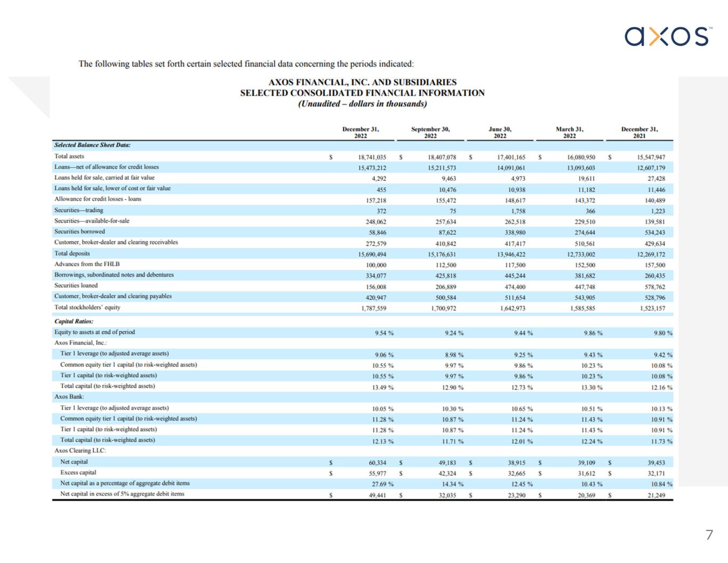Screen dimensions: 728x563
Task: Click the 'Capital Ratios:' section label
Action: (74, 321)
